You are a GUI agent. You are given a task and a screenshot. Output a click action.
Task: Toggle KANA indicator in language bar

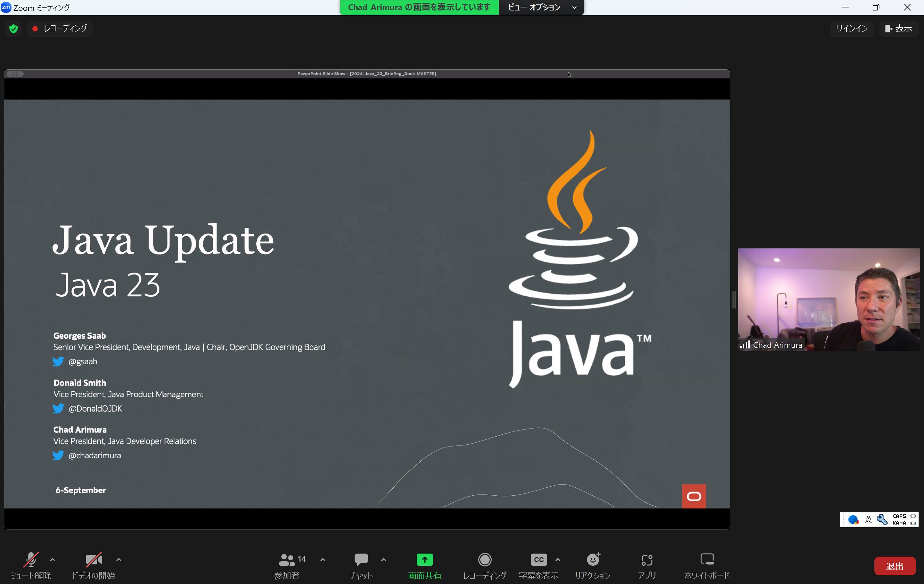pyautogui.click(x=899, y=523)
